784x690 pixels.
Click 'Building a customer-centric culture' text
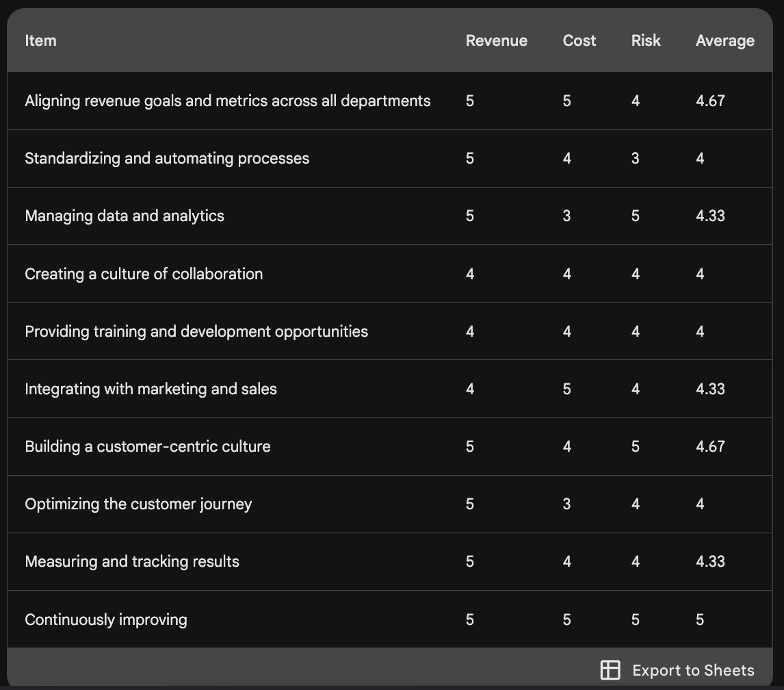click(x=148, y=446)
